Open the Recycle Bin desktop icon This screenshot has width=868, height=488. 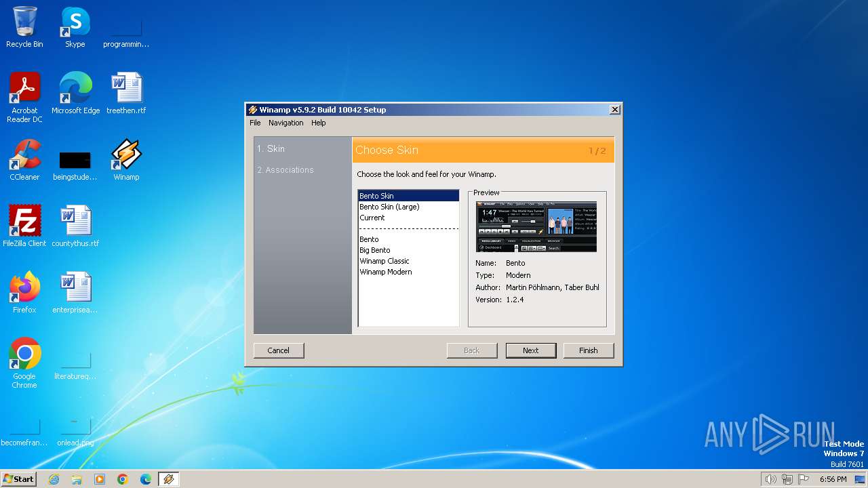pyautogui.click(x=24, y=28)
